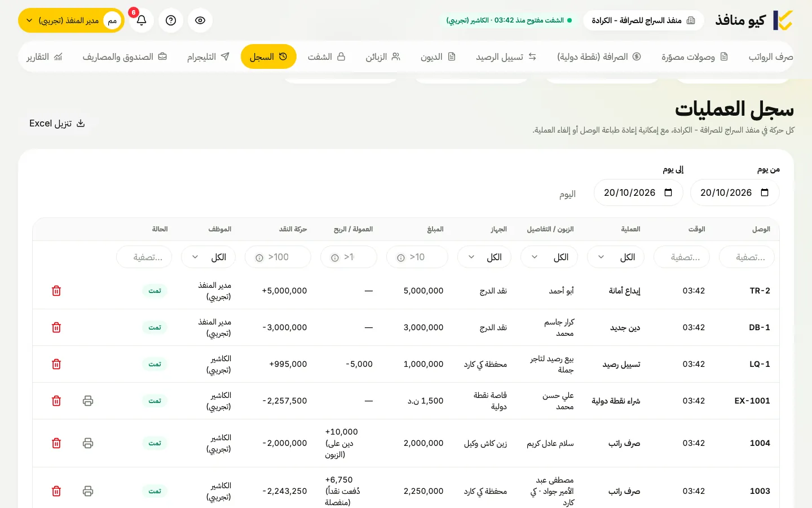This screenshot has width=812, height=508.
Task: Click the حركة النقد column header
Action: (293, 229)
